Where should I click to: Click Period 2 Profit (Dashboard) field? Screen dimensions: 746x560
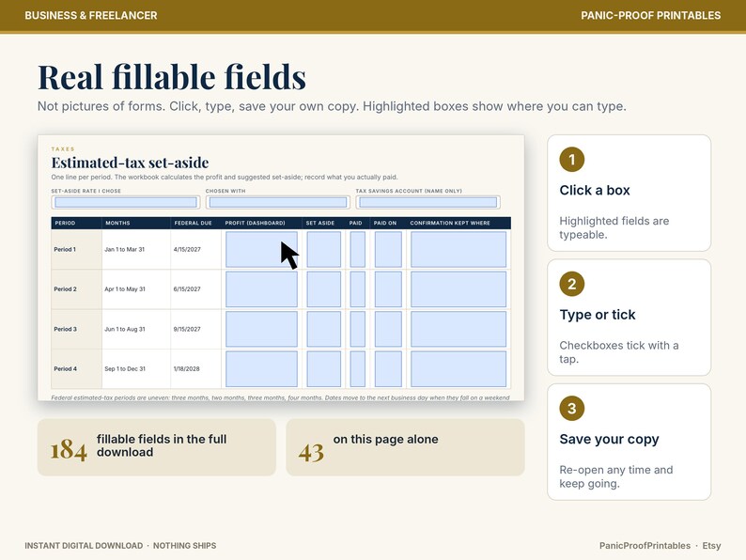(x=261, y=289)
